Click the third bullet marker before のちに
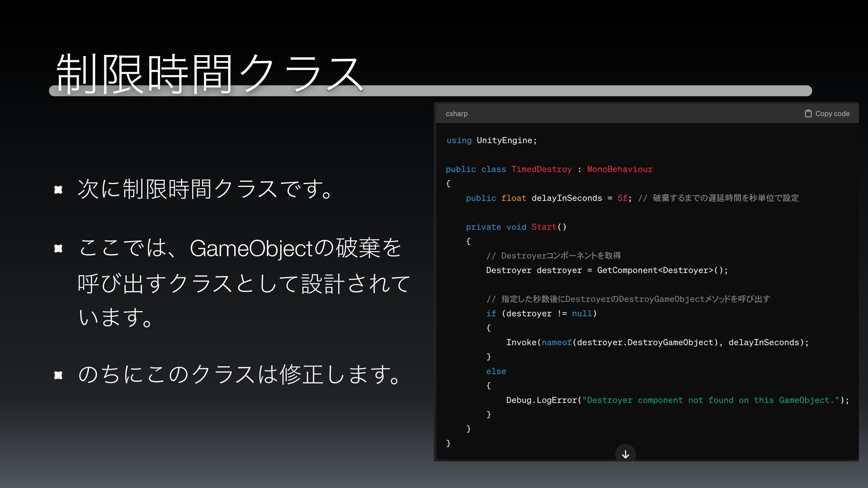Image resolution: width=868 pixels, height=488 pixels. 58,375
